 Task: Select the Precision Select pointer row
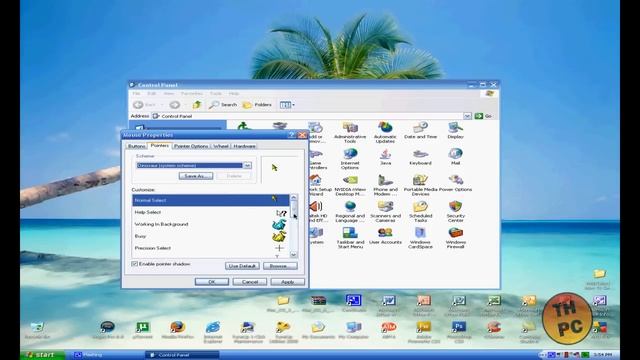(x=211, y=248)
